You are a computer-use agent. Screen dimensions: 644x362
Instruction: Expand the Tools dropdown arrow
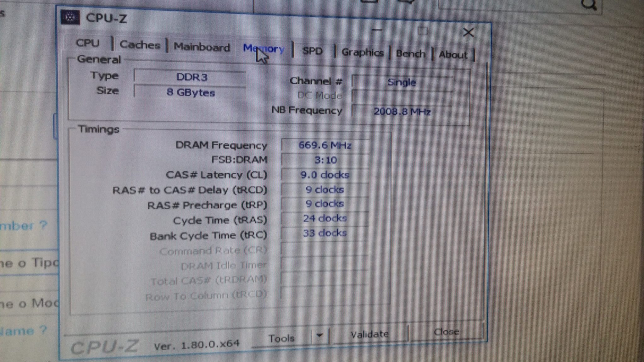(x=320, y=336)
